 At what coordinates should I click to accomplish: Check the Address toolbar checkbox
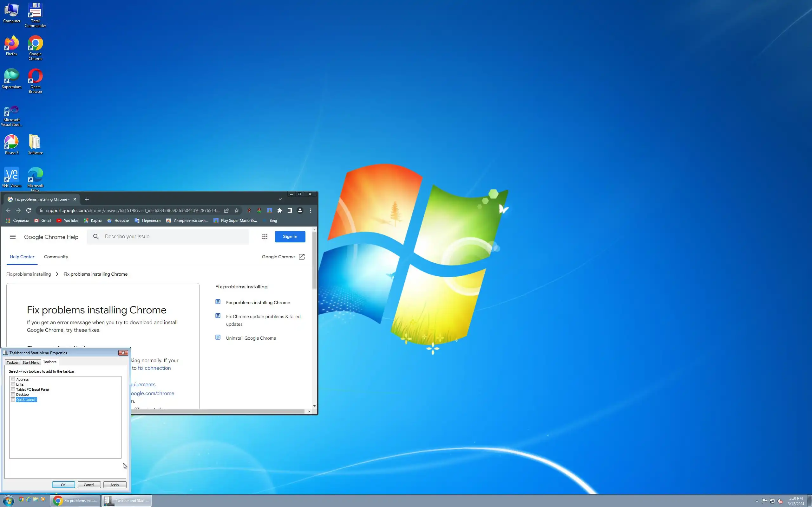13,379
